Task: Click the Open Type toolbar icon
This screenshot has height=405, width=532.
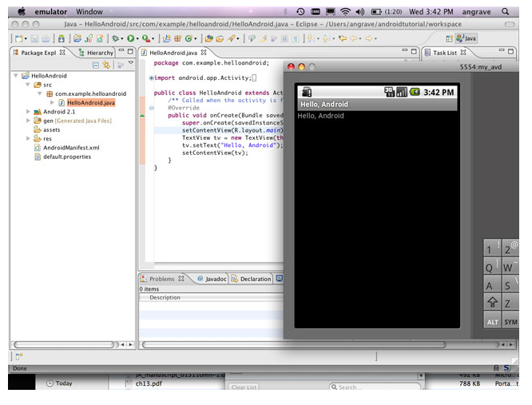Action: tap(208, 38)
